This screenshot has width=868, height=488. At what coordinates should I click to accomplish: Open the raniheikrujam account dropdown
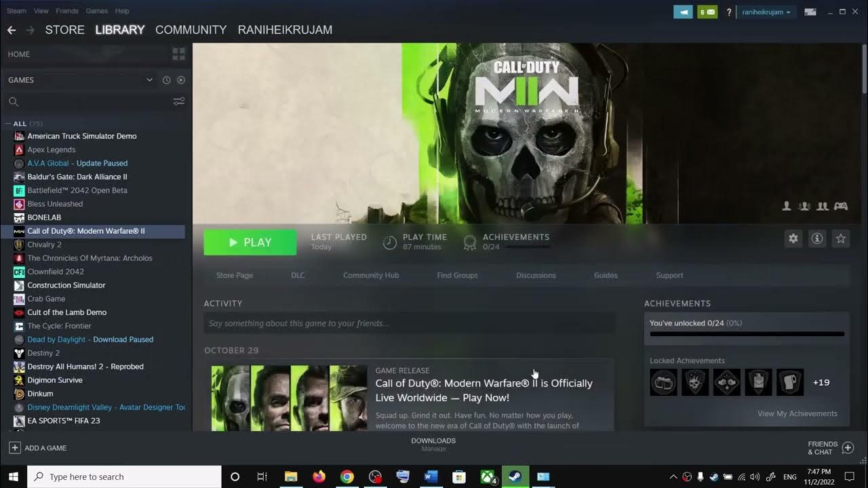(x=766, y=12)
